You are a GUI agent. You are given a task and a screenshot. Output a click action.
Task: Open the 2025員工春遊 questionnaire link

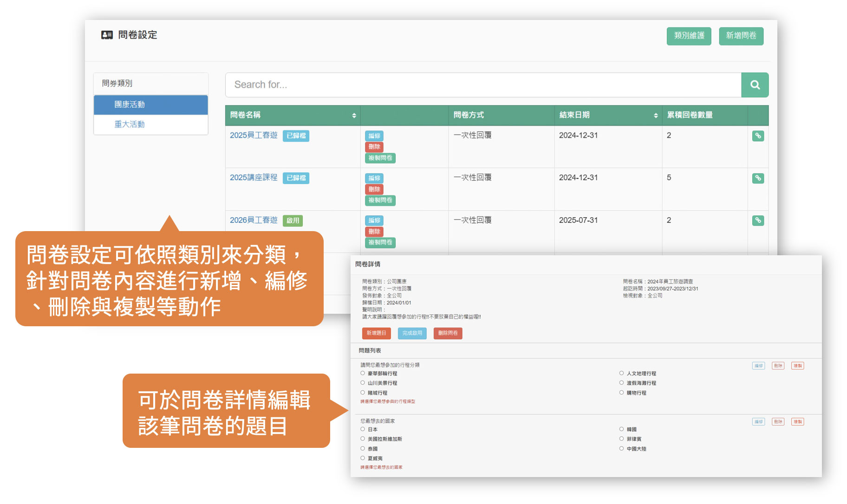[254, 135]
